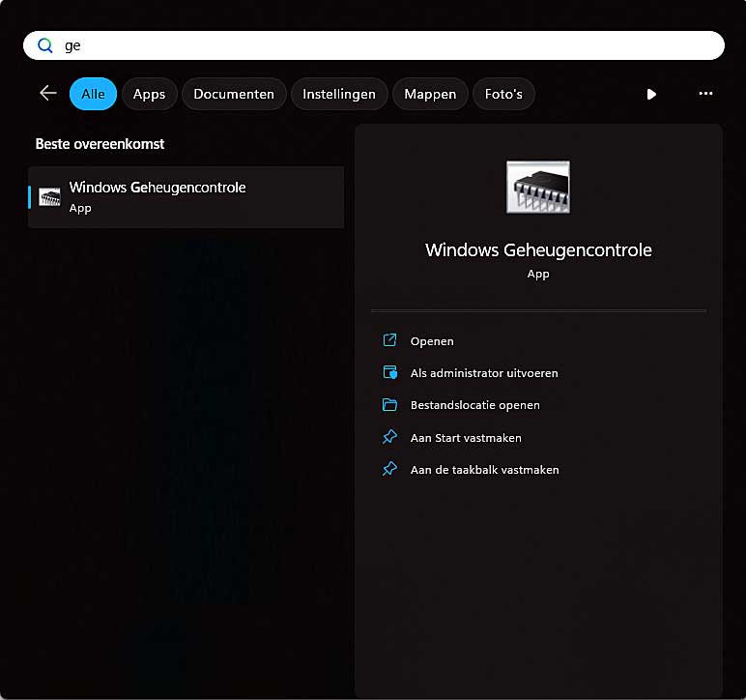Filter search results by Foto's
The height and width of the screenshot is (700, 746).
point(503,94)
